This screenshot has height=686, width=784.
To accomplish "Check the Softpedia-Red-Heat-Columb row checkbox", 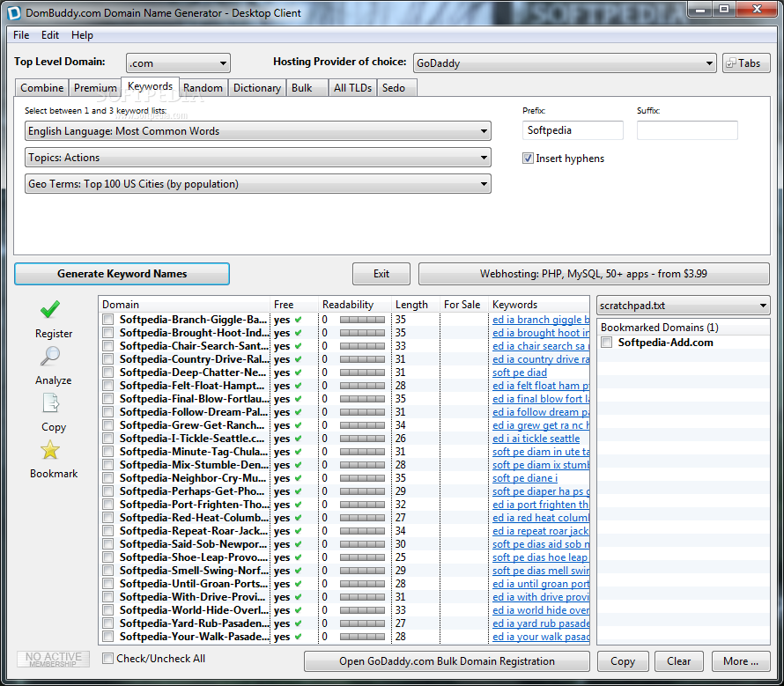I will (x=108, y=518).
